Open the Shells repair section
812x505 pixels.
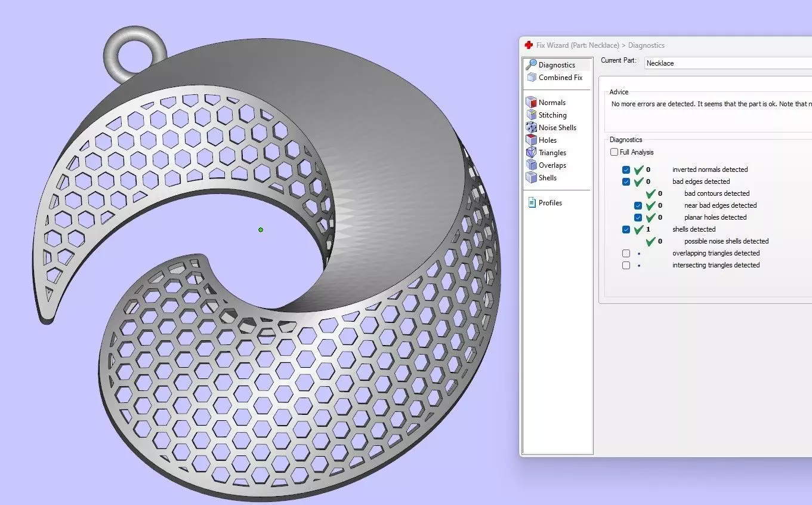point(541,177)
